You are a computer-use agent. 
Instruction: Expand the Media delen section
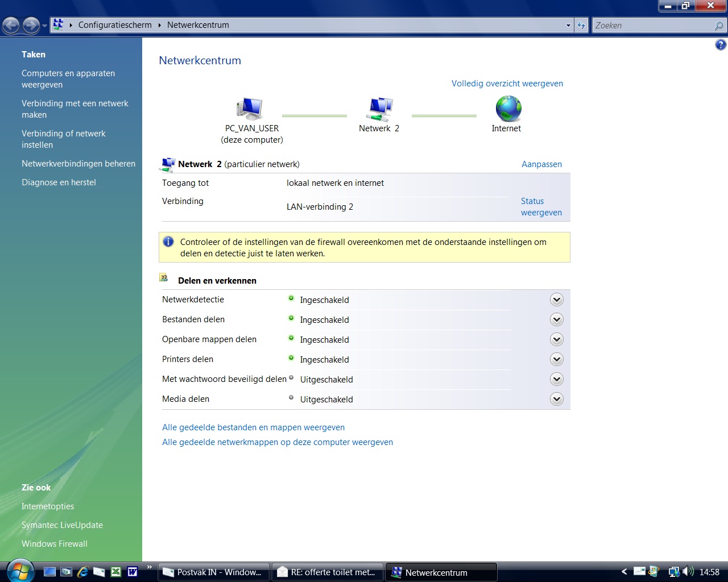tap(556, 399)
